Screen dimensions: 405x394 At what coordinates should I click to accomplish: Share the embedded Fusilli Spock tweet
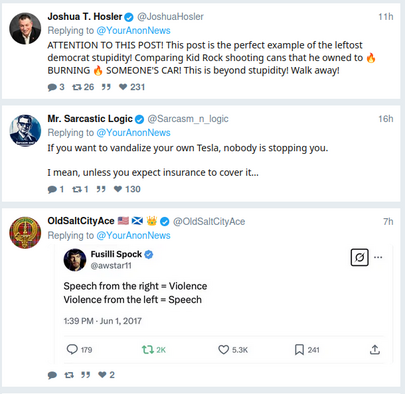coord(375,350)
